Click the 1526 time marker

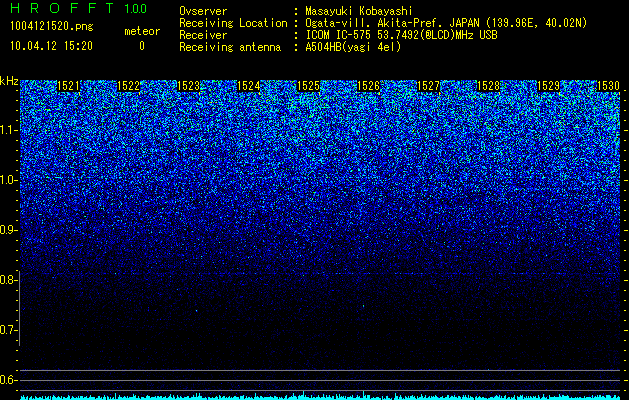pos(369,86)
